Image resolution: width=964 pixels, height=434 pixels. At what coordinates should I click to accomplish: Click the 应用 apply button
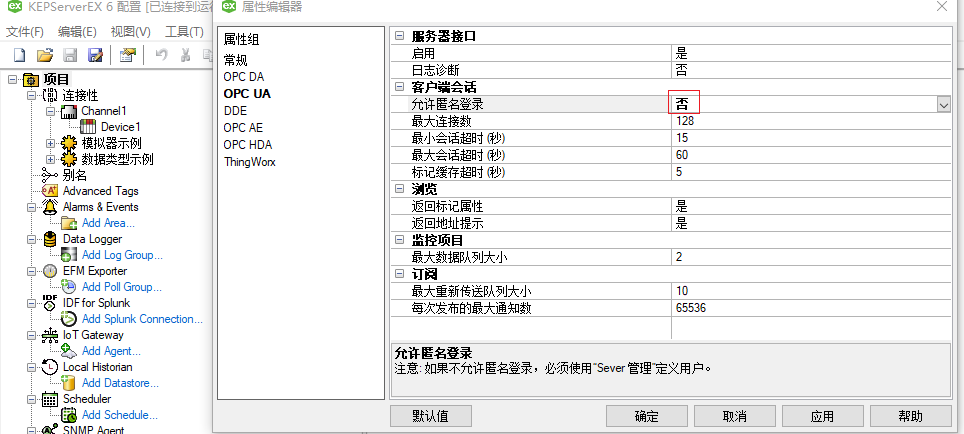(823, 416)
